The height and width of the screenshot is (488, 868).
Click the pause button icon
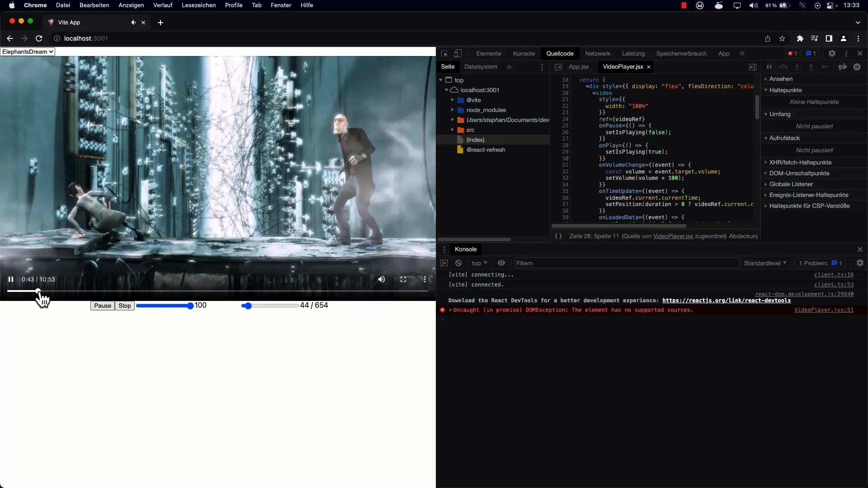coord(11,279)
